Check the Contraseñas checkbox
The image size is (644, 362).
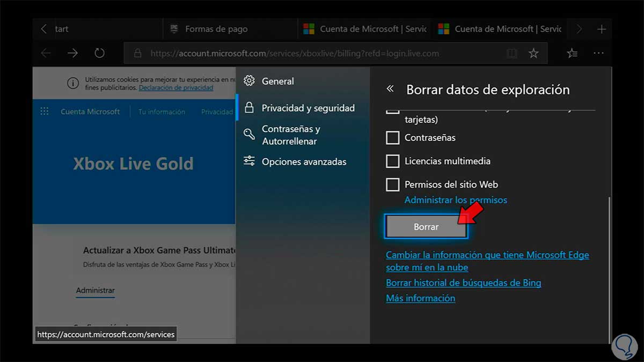click(x=393, y=138)
